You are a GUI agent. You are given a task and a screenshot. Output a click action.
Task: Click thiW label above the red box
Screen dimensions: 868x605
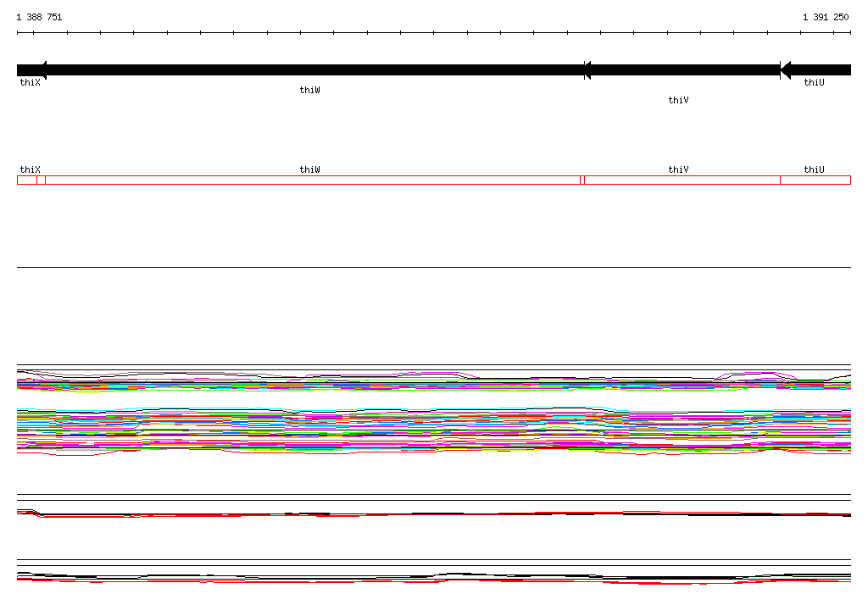[x=309, y=169]
